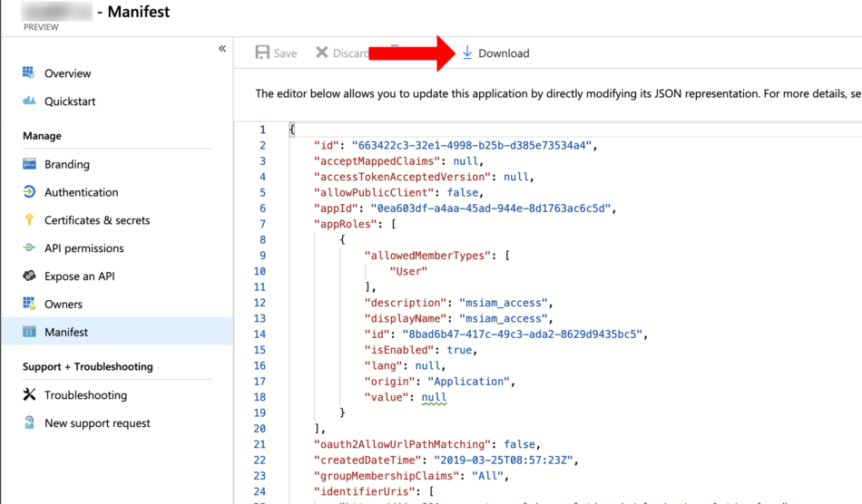
Task: Click line number 20 in gutter
Action: [x=260, y=429]
